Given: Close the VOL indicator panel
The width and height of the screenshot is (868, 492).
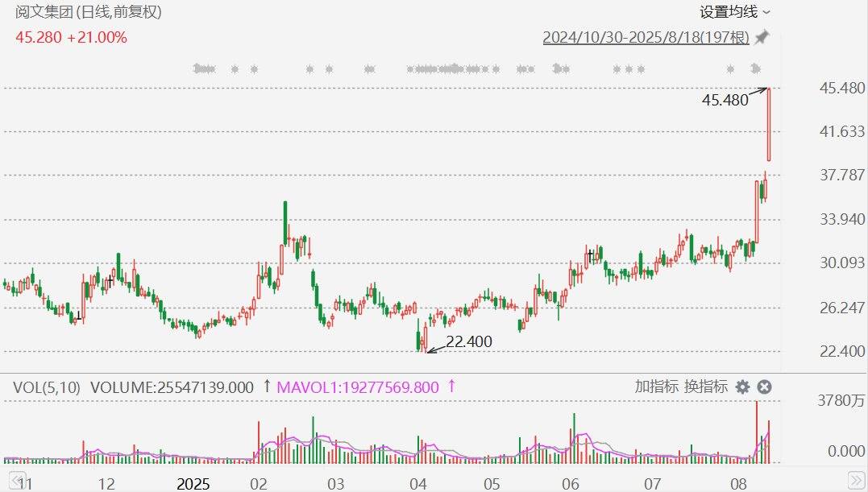Looking at the screenshot, I should [764, 387].
